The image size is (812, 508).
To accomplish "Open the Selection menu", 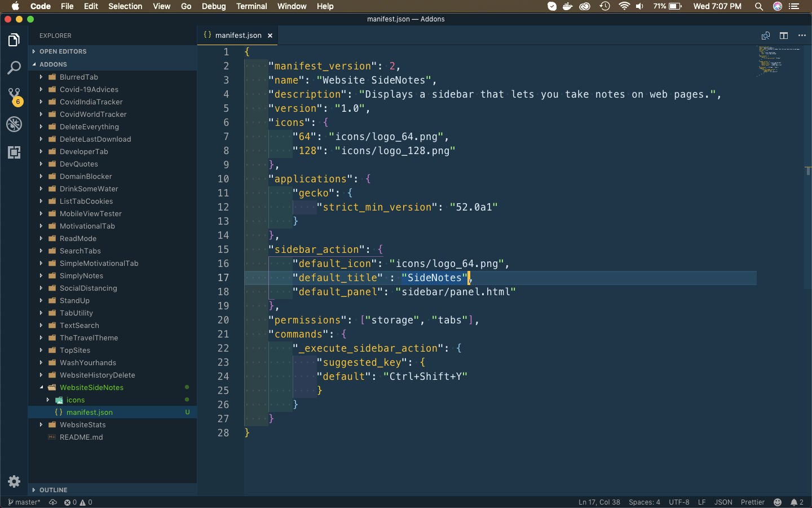I will [125, 6].
